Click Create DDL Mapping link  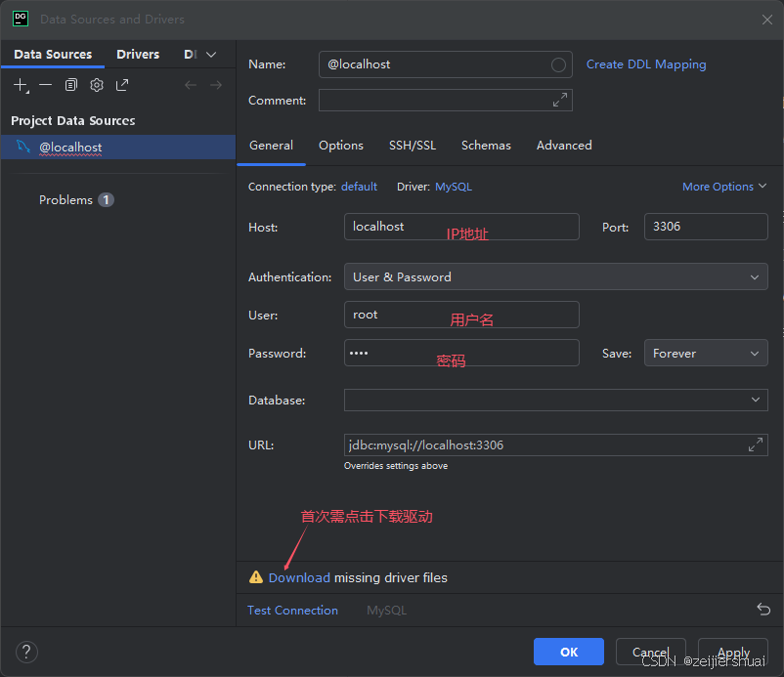click(x=646, y=64)
